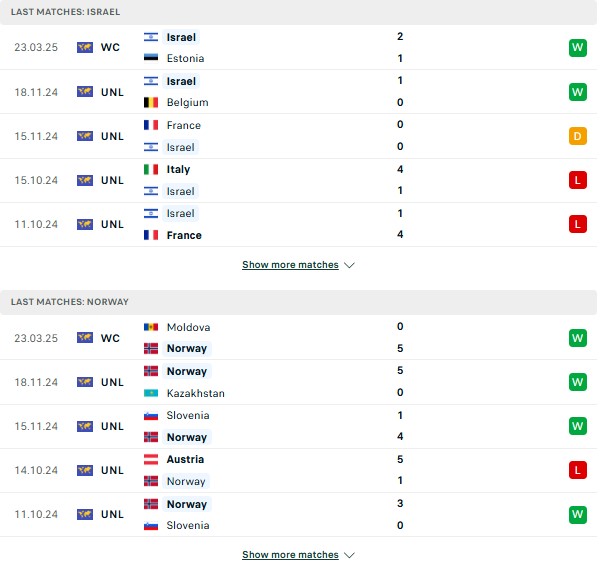The width and height of the screenshot is (600, 572).
Task: Open the 15.10.24 Italy vs Israel match row
Action: point(298,180)
